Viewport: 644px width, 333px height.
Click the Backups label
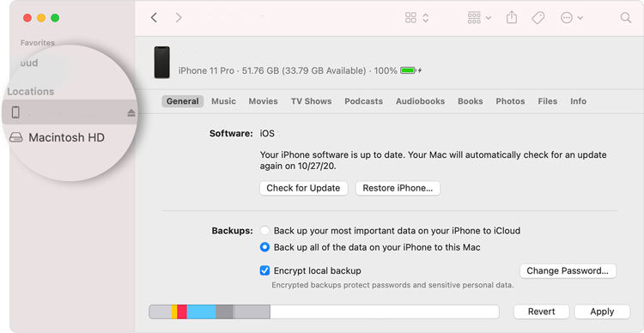[233, 231]
